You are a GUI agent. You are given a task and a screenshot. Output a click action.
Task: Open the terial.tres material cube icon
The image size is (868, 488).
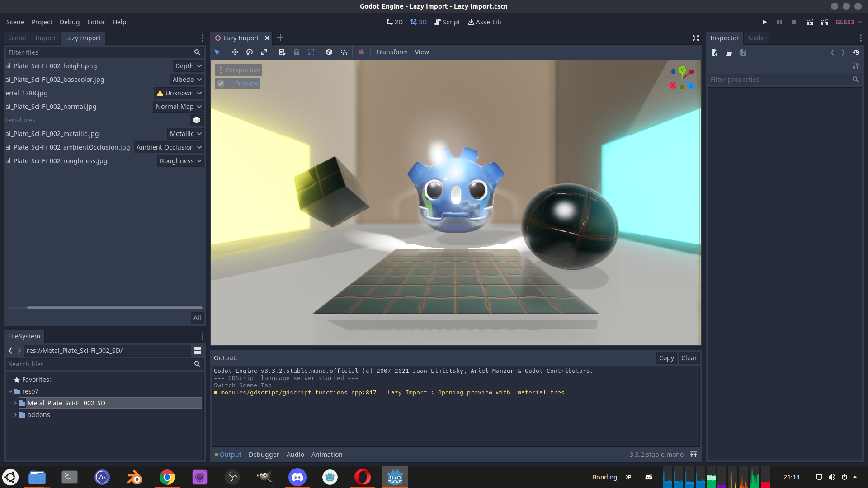197,120
